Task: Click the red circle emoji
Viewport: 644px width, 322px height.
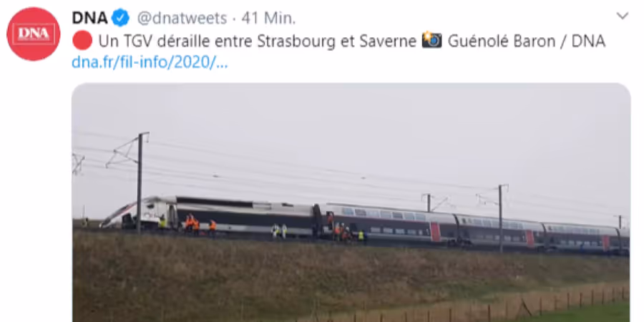Action: pos(82,41)
